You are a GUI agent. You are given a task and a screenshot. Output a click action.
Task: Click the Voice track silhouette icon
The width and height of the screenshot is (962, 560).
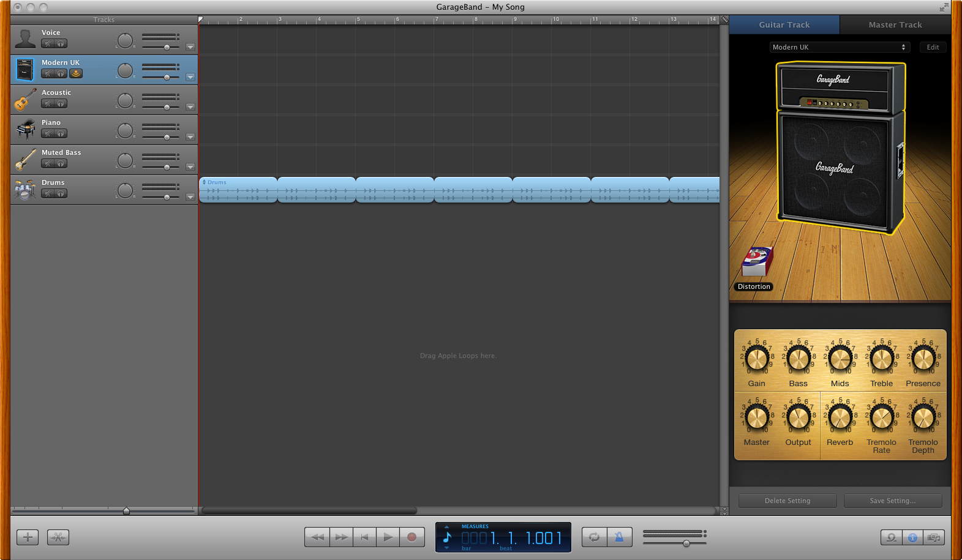coord(25,39)
